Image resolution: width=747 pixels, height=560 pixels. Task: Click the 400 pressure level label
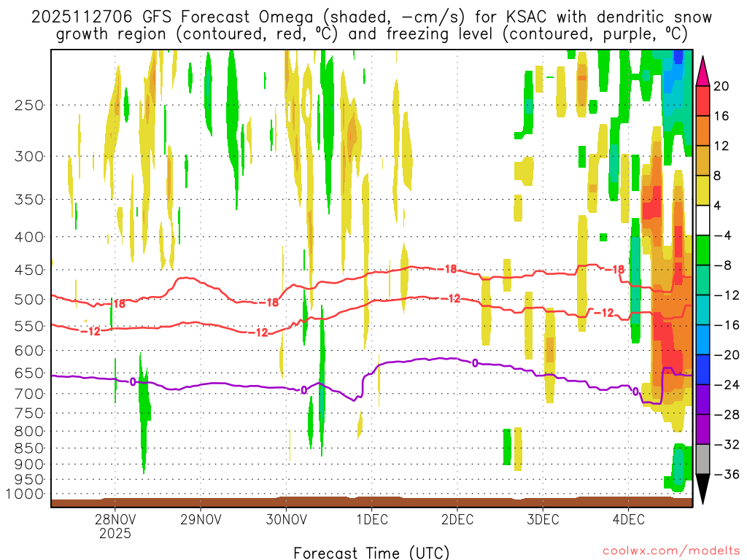click(29, 237)
